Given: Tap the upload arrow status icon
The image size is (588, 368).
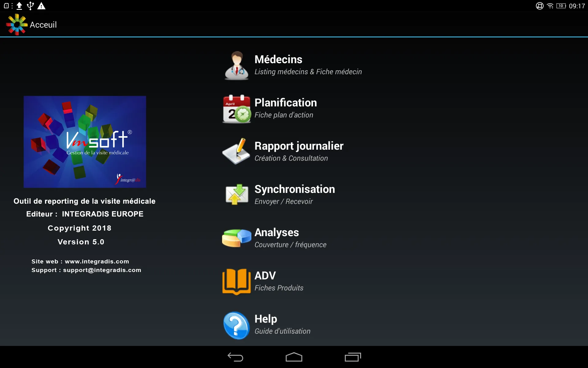Looking at the screenshot, I should tap(19, 6).
